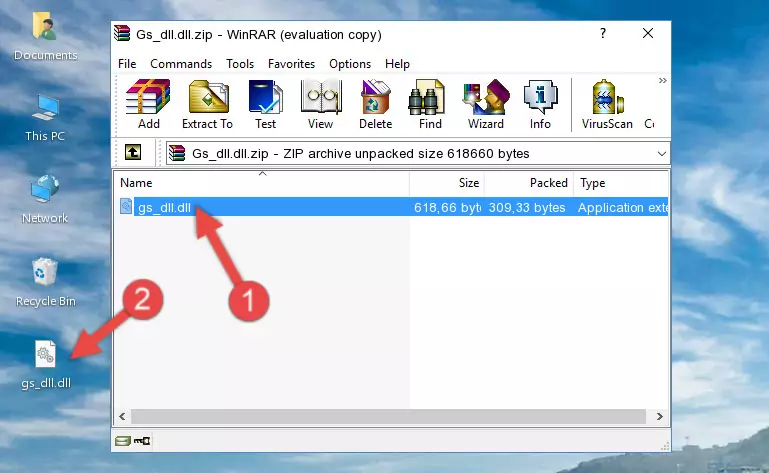Screen dimensions: 769x473
Task: Click the horizontal scrollbar right arrow
Action: [x=660, y=417]
